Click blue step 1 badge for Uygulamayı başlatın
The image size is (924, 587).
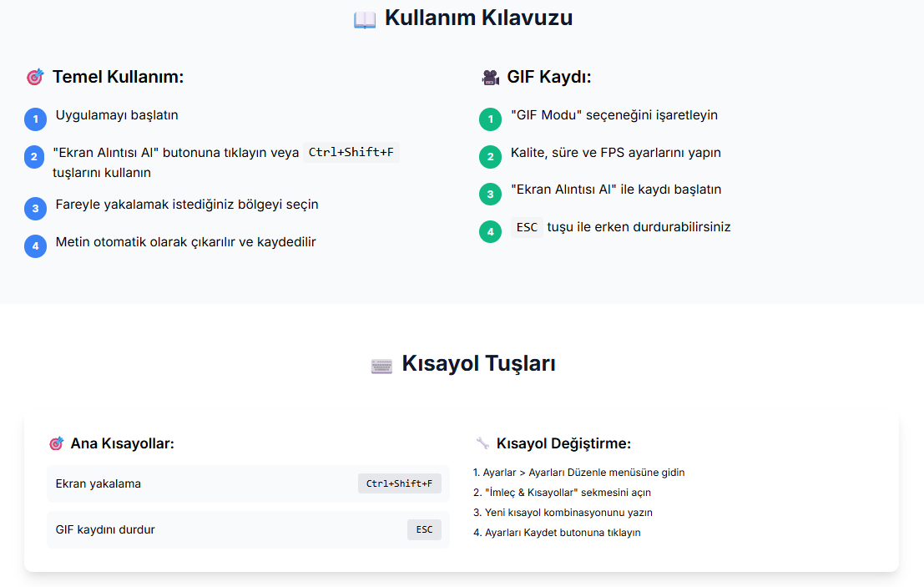tap(35, 119)
